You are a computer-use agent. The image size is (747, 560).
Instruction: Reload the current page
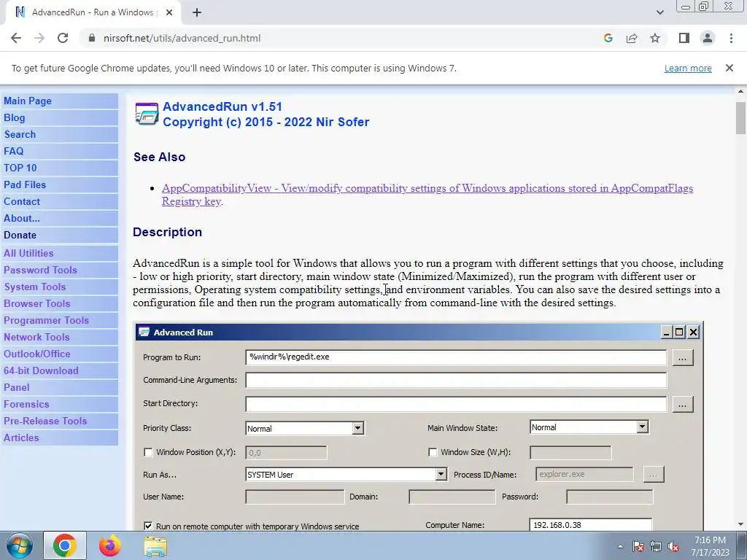click(x=63, y=38)
